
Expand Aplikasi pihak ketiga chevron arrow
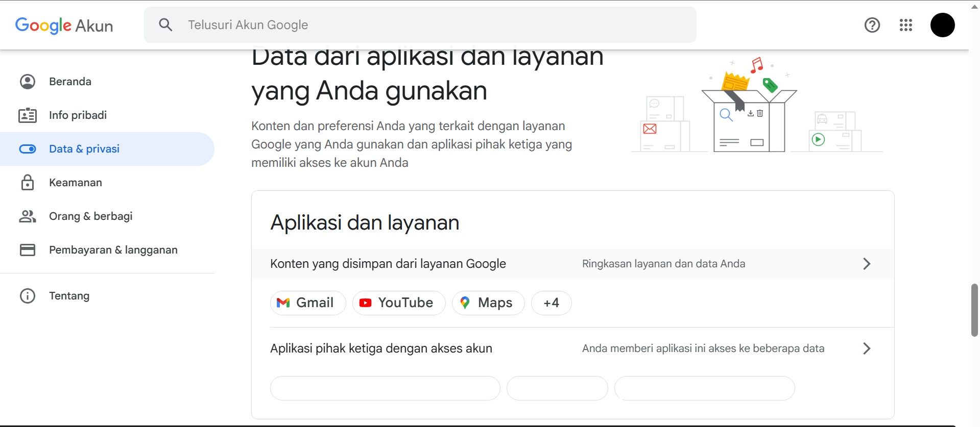coord(866,348)
